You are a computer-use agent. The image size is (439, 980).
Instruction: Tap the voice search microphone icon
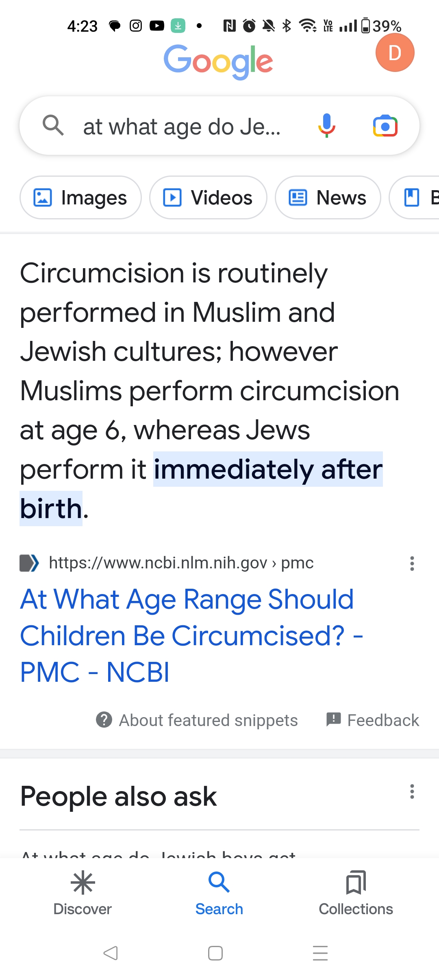coord(326,126)
